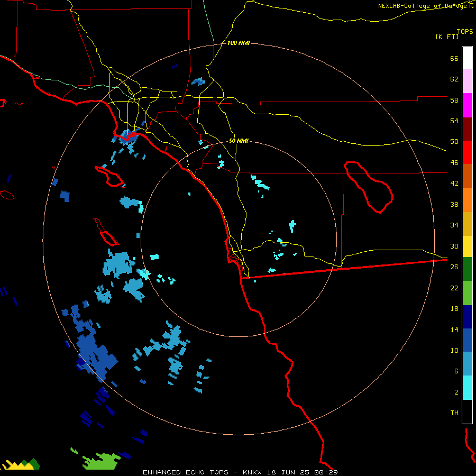
Task: Pick the light blue legend swatch
Action: pyautogui.click(x=467, y=364)
